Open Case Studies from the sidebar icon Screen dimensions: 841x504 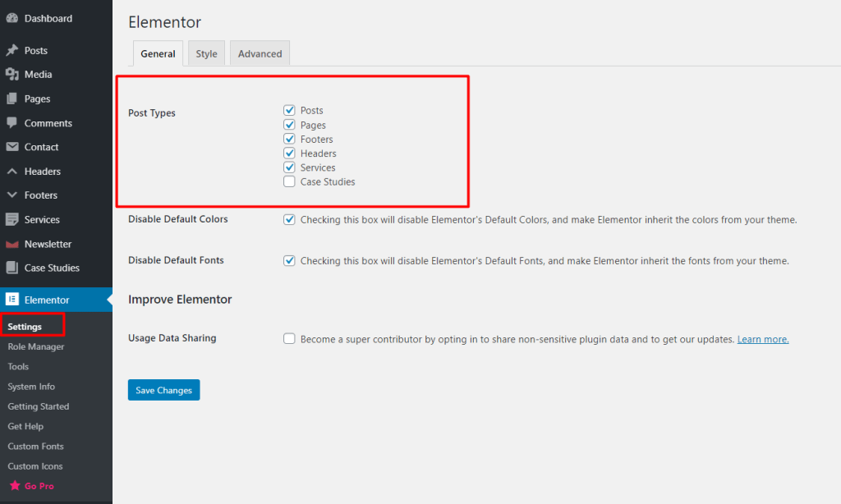pos(11,268)
